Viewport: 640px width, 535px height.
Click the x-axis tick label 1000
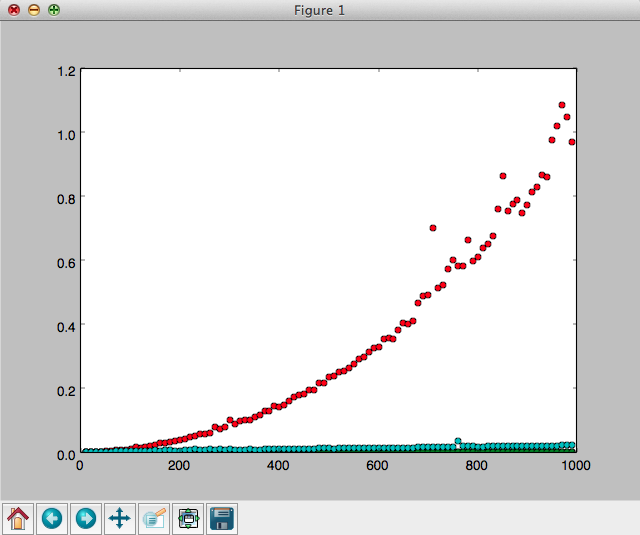[x=575, y=466]
